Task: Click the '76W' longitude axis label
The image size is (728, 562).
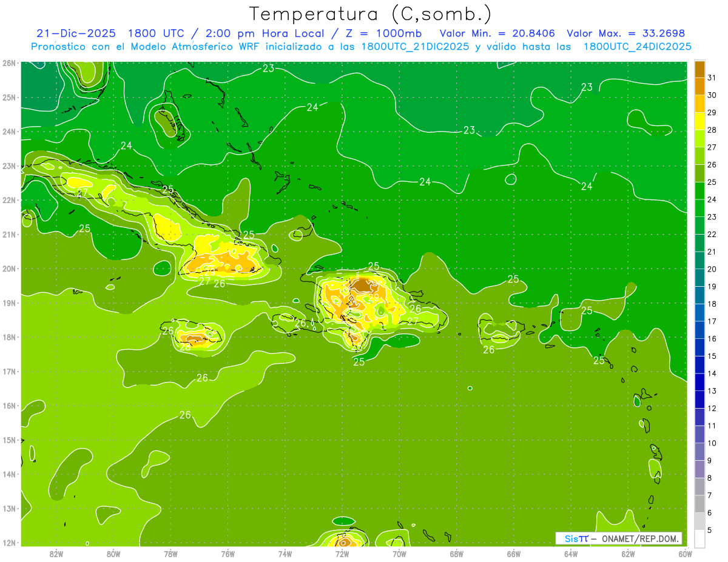Action: pyautogui.click(x=227, y=554)
